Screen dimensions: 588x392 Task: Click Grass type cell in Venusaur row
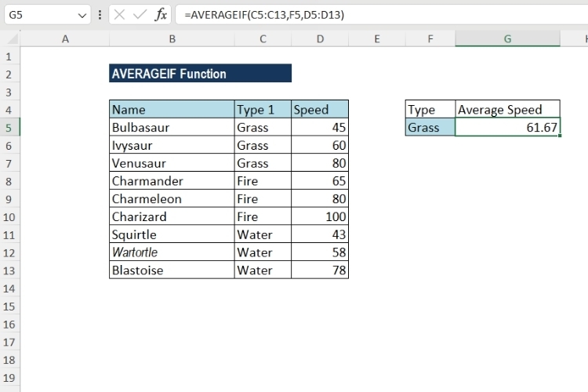[x=263, y=163]
